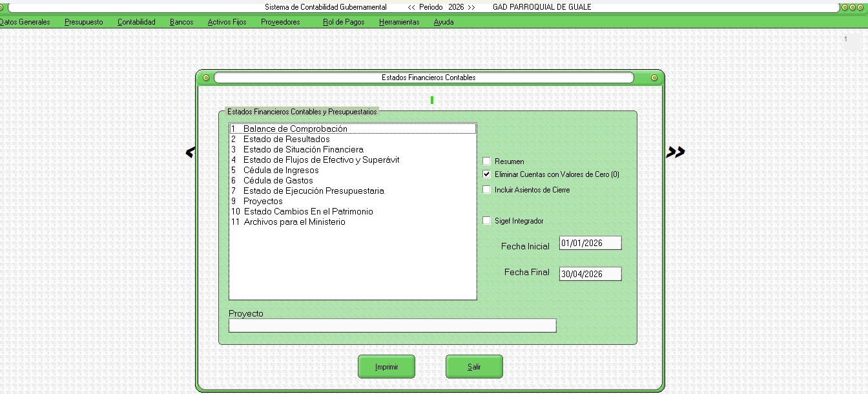Click the Proyecto text field

(392, 326)
